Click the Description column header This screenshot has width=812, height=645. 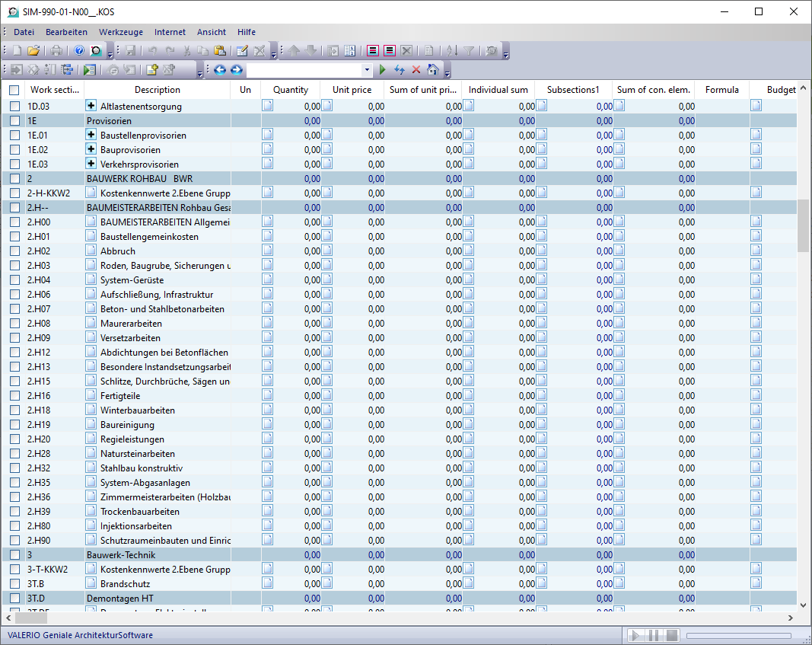[x=157, y=90]
